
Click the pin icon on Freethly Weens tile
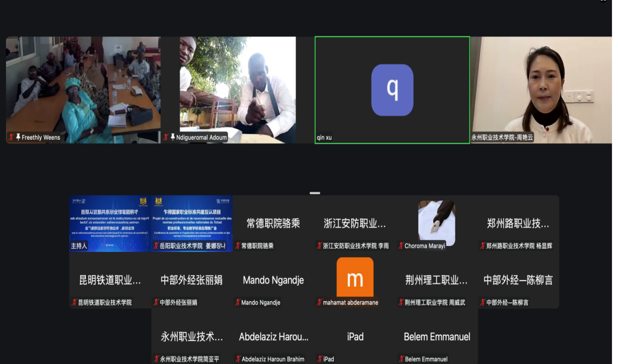point(18,136)
